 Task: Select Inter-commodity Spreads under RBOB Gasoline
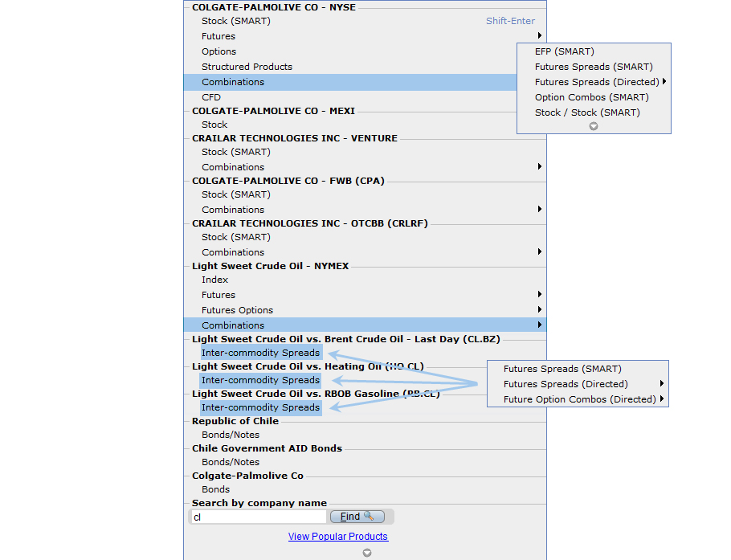coord(260,407)
